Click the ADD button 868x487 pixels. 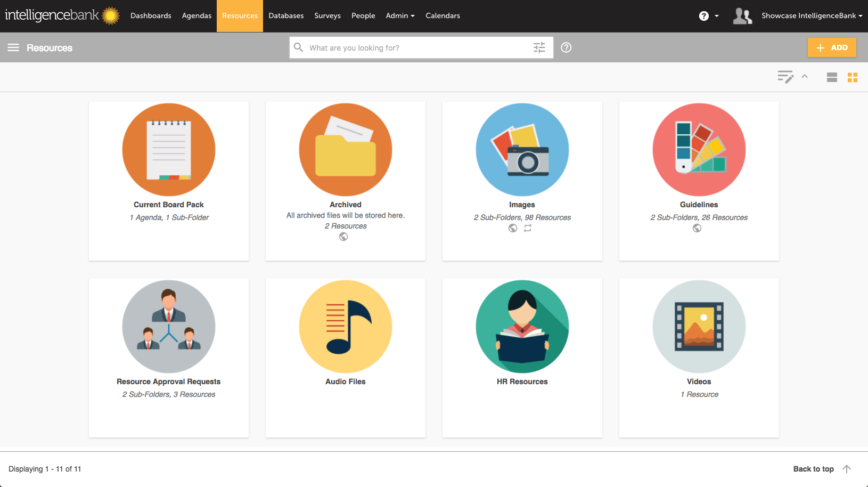832,47
